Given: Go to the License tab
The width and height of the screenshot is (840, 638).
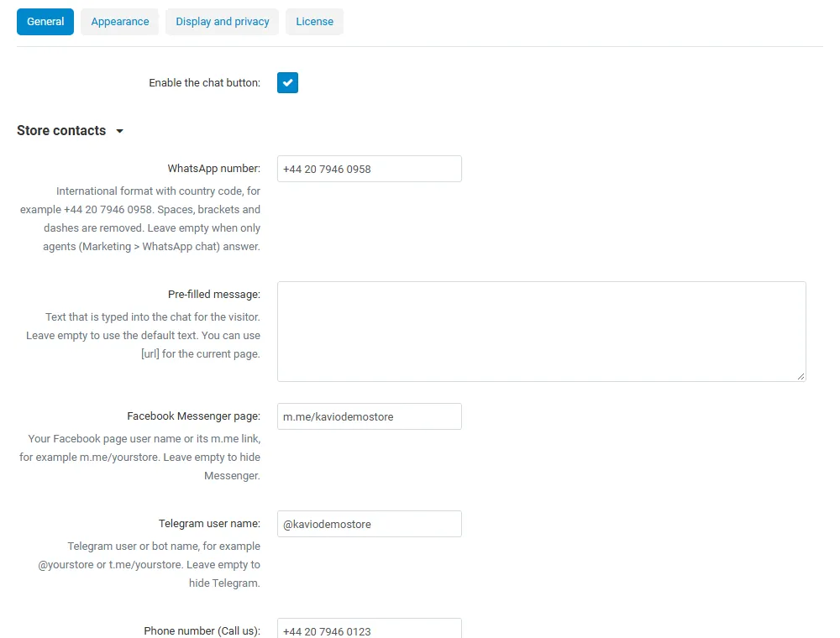Looking at the screenshot, I should [x=314, y=22].
